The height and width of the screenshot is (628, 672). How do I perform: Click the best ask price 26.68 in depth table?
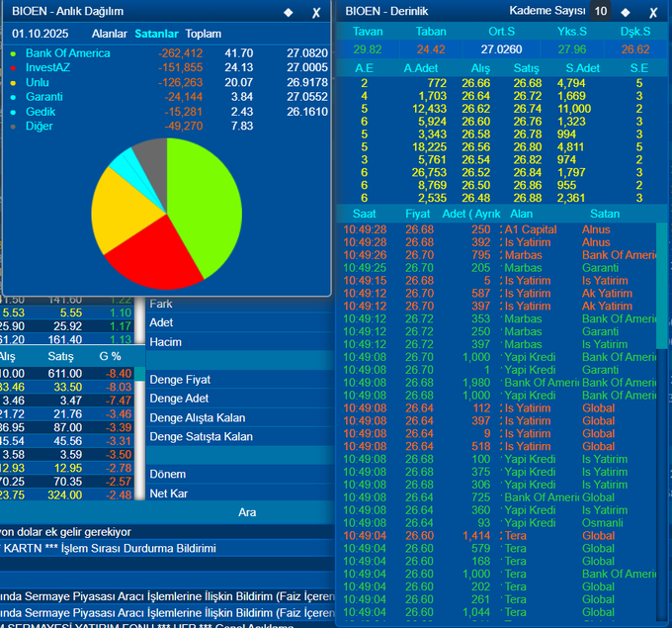[x=528, y=83]
